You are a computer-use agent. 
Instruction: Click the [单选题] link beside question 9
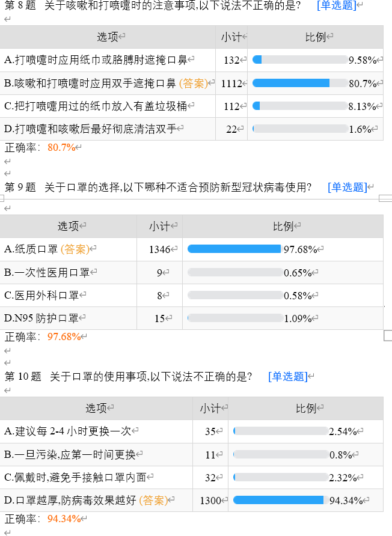pyautogui.click(x=347, y=187)
